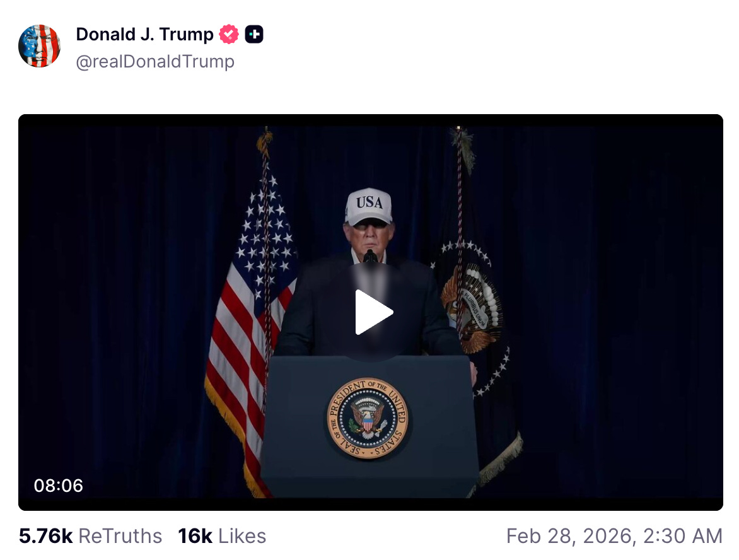The image size is (739, 560).
Task: Open the ReTruths label list
Action: tap(120, 536)
